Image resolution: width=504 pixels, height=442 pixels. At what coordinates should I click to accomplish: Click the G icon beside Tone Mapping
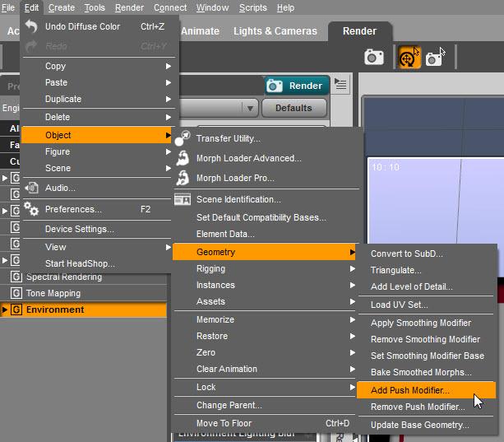[16, 293]
